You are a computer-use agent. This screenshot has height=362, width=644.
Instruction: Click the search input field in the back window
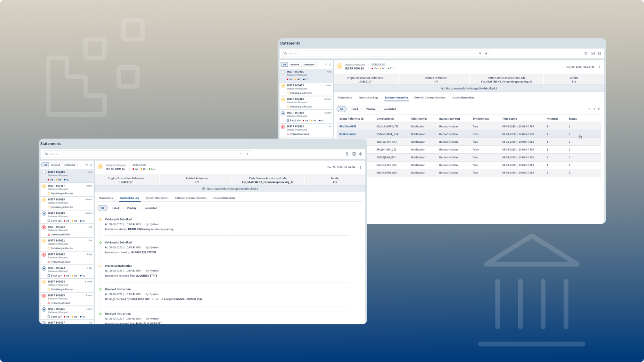(382, 54)
